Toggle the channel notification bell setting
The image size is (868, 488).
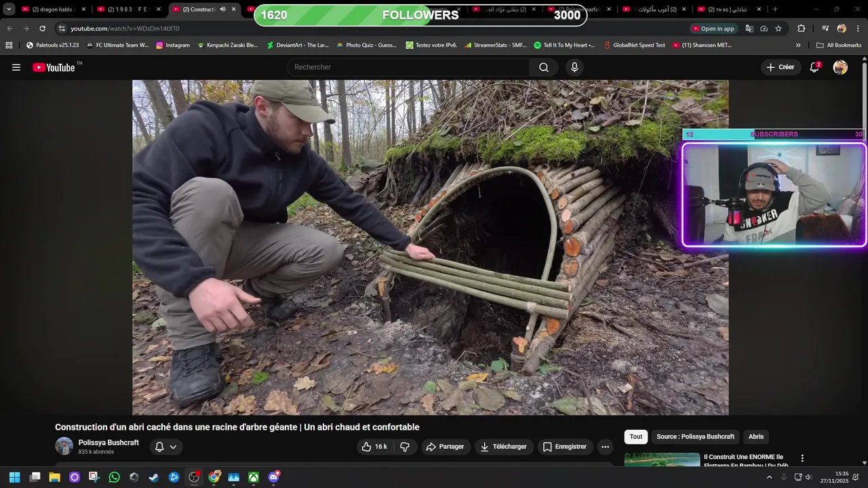point(165,447)
